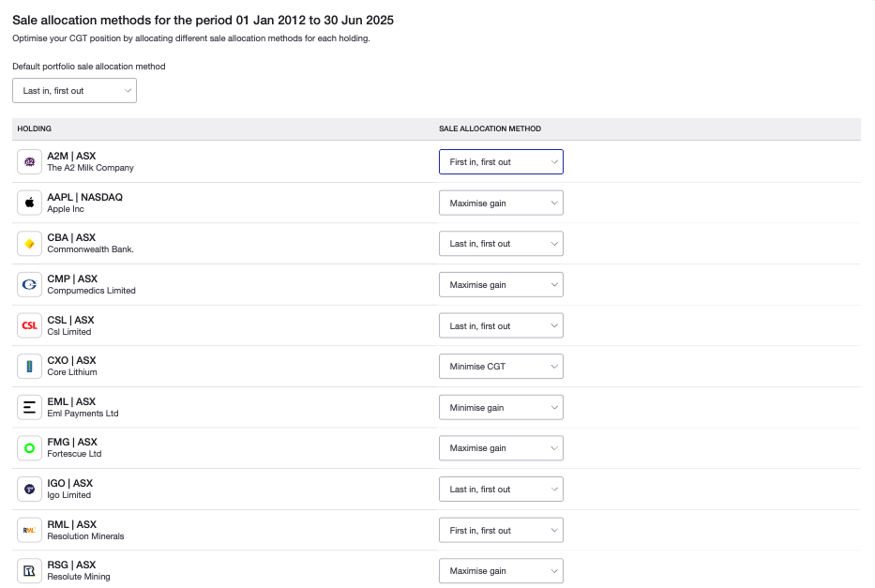Open the A2M sale allocation method dropdown

[501, 162]
